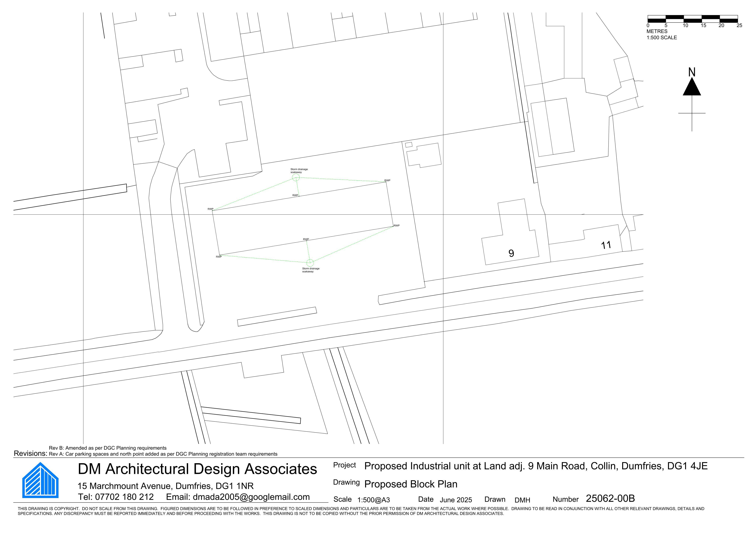Click the scale bar graphic
This screenshot has width=756, height=534.
(693, 19)
